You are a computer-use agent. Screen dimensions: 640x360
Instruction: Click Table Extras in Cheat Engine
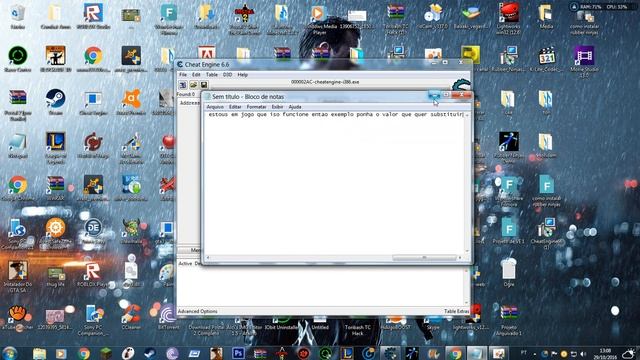(456, 311)
